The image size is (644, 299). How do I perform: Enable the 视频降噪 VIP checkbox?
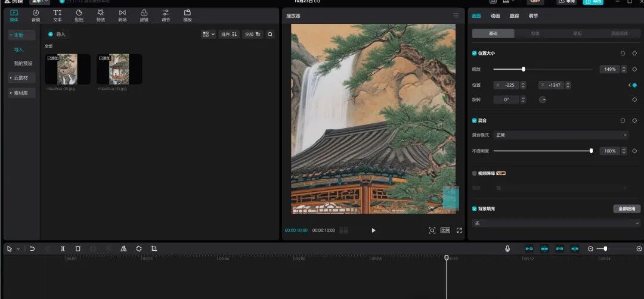(475, 173)
